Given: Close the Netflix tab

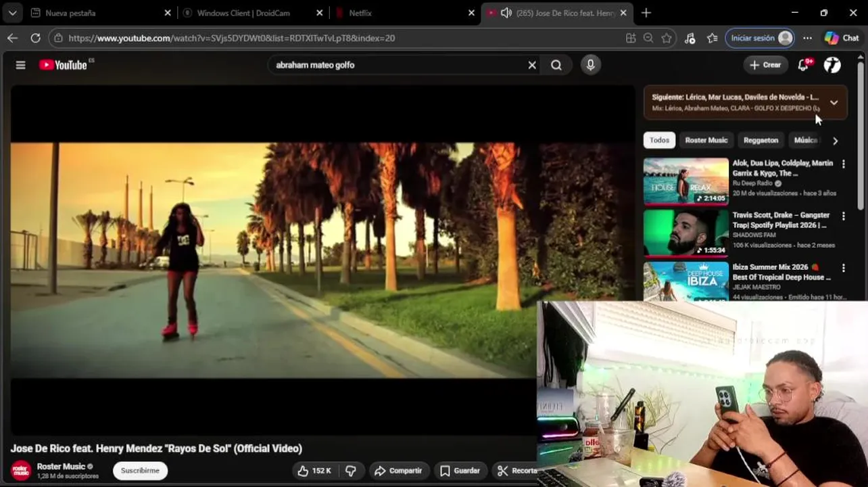Looking at the screenshot, I should click(472, 13).
